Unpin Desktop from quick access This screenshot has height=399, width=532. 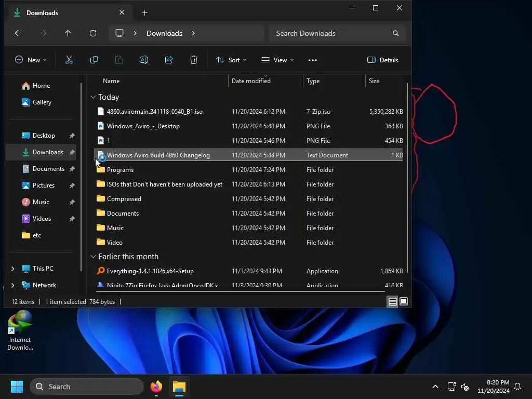point(72,136)
